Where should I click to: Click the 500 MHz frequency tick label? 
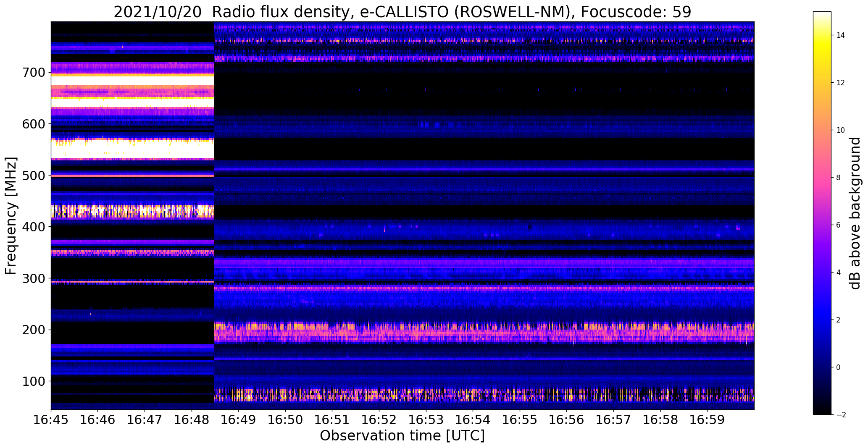(33, 176)
